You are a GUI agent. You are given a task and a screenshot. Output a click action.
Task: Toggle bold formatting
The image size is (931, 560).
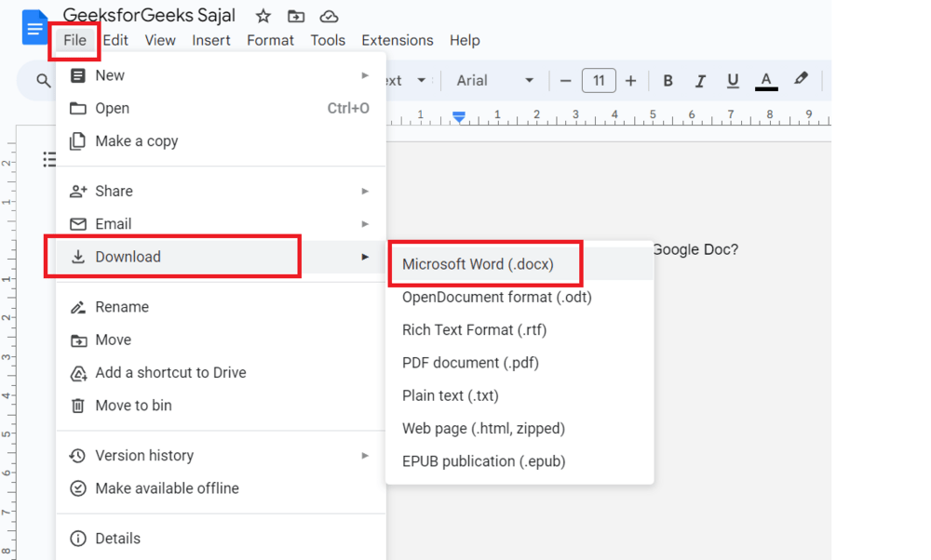pos(668,81)
